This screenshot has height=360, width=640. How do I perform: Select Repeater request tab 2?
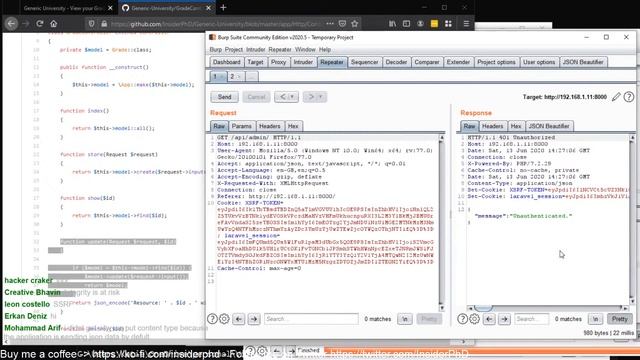[236, 76]
